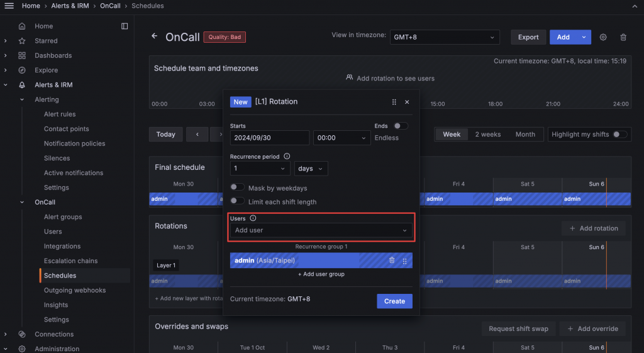Click admin shift on Fri 4 in Final schedule
This screenshot has width=644, height=353.
tap(458, 199)
